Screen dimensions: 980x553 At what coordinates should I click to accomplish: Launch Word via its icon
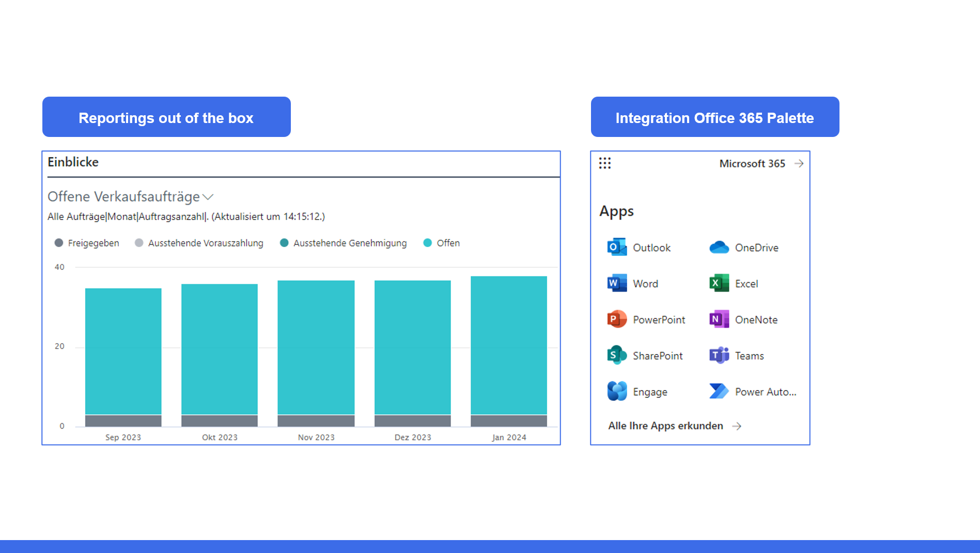617,283
